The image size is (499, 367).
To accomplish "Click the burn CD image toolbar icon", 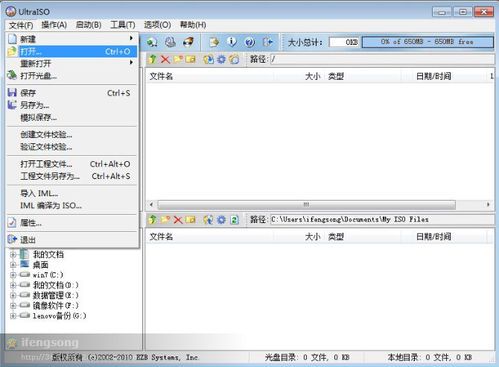I will coord(189,42).
